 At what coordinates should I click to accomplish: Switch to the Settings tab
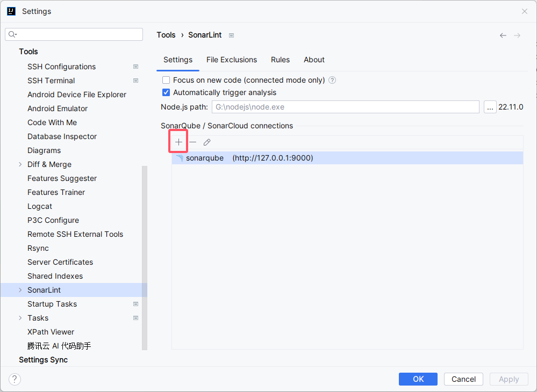178,60
